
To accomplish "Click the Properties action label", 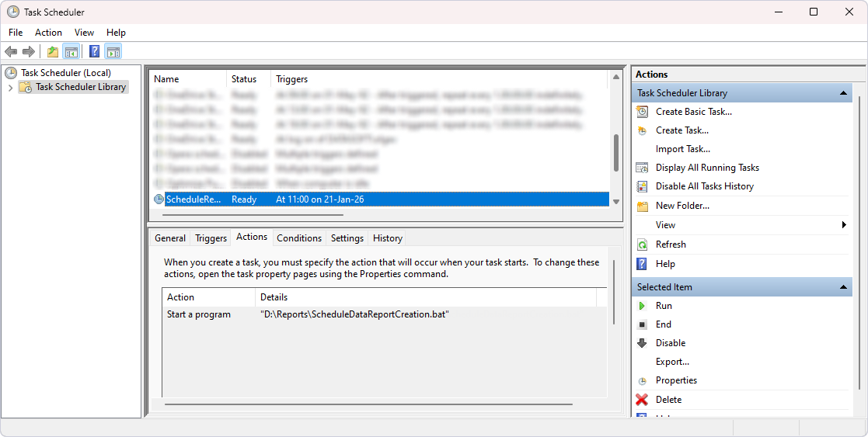I will (x=676, y=380).
